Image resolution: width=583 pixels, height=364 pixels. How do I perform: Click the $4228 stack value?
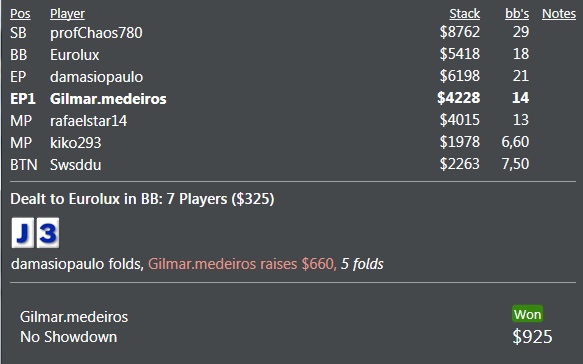click(458, 98)
